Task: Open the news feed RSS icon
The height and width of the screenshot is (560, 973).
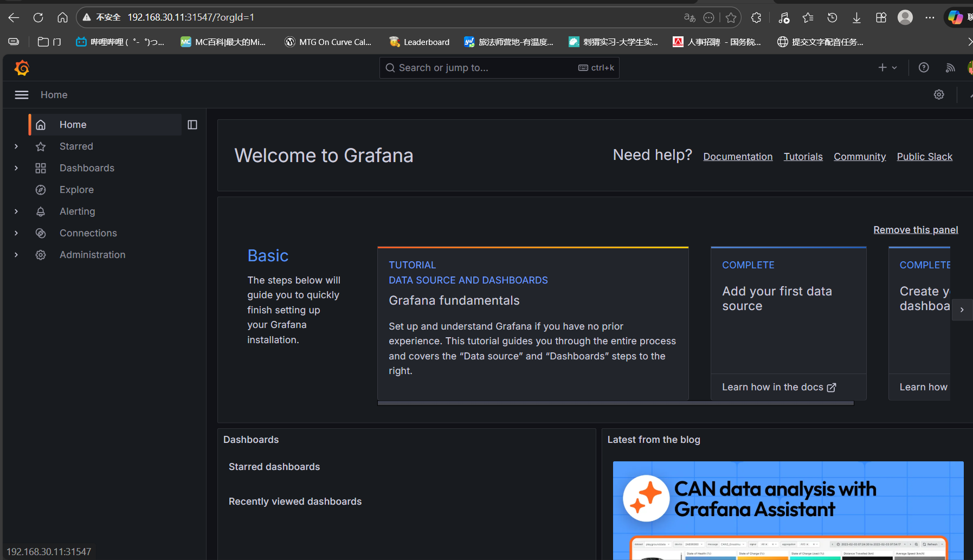Action: click(x=950, y=68)
